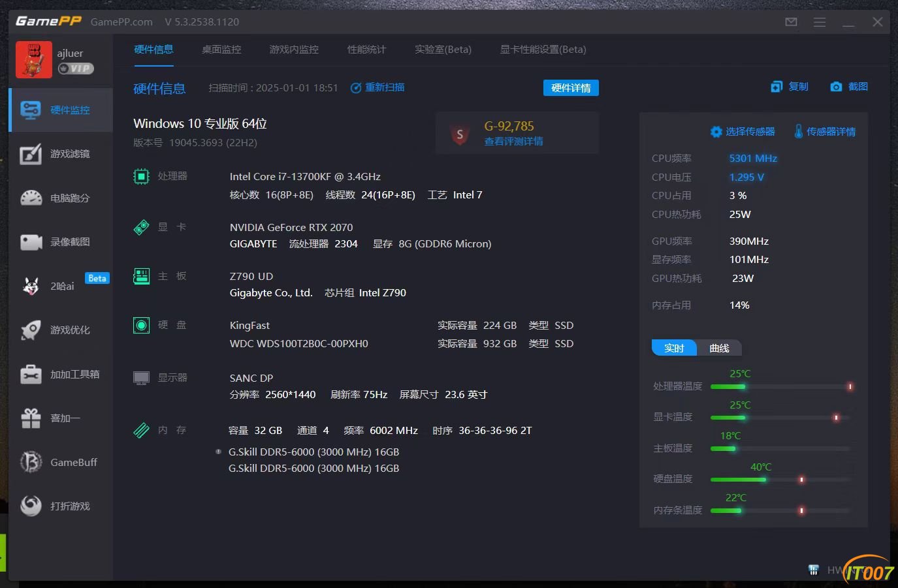Open the 喜加一 gift icon
Screen dimensions: 898x588
(31, 418)
